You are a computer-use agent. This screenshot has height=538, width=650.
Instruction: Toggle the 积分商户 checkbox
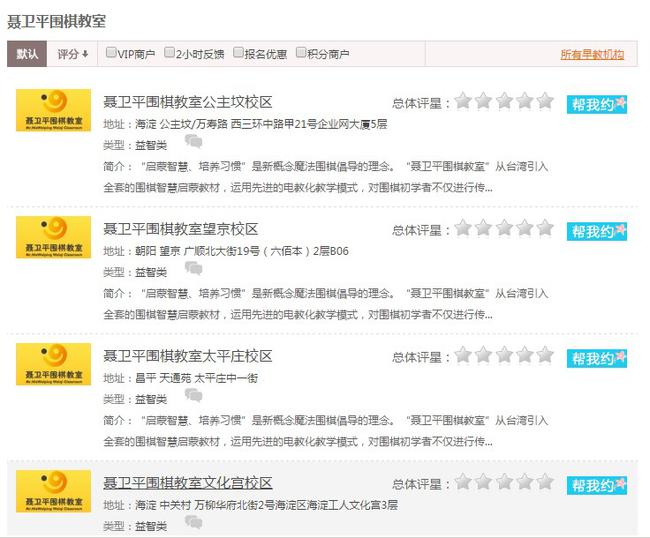301,52
